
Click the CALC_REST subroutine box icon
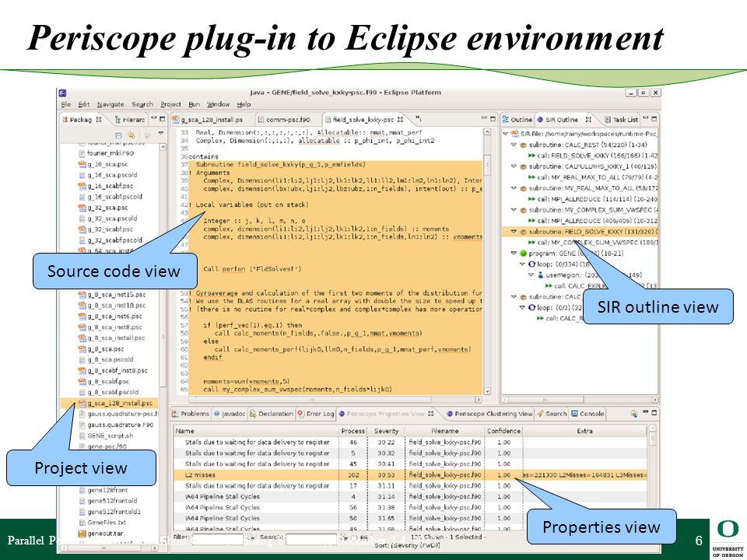[523, 145]
